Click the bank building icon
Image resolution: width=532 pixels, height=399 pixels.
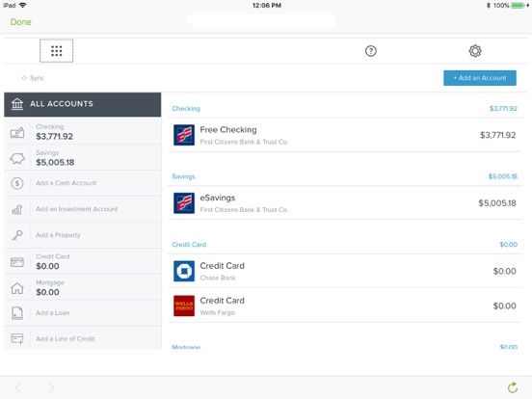click(17, 104)
